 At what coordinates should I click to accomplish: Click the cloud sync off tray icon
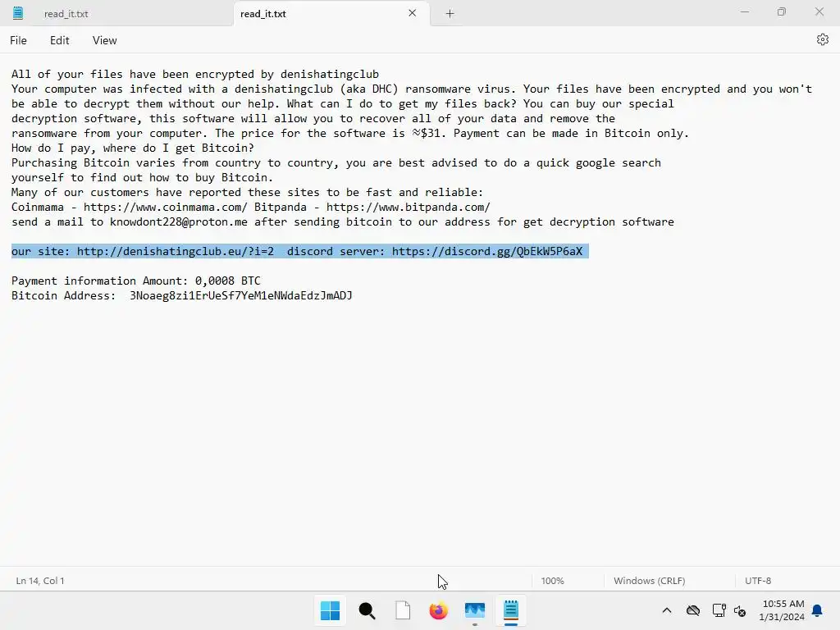tap(693, 610)
